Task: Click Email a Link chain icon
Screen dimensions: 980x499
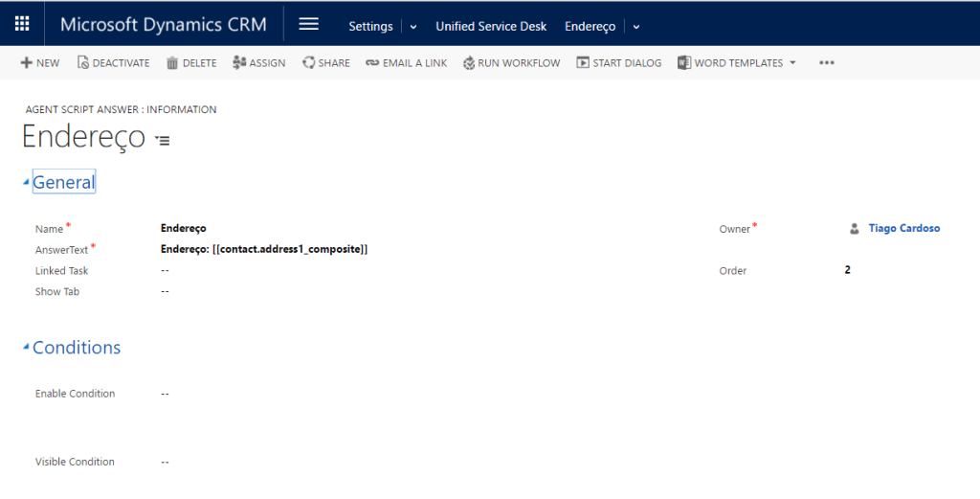Action: (372, 63)
